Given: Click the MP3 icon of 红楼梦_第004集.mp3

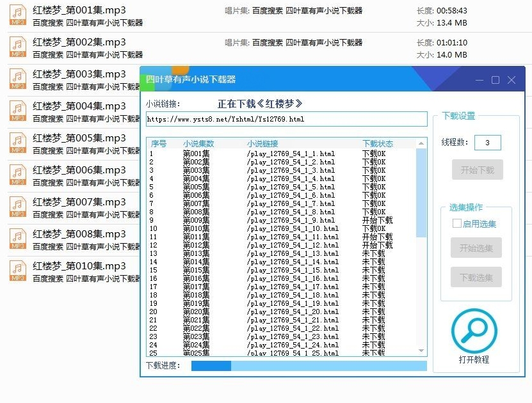Looking at the screenshot, I should click(x=18, y=111).
